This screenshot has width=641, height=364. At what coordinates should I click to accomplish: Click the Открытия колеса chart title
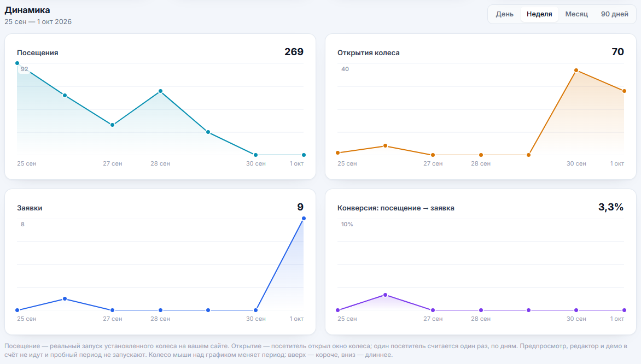click(x=368, y=52)
